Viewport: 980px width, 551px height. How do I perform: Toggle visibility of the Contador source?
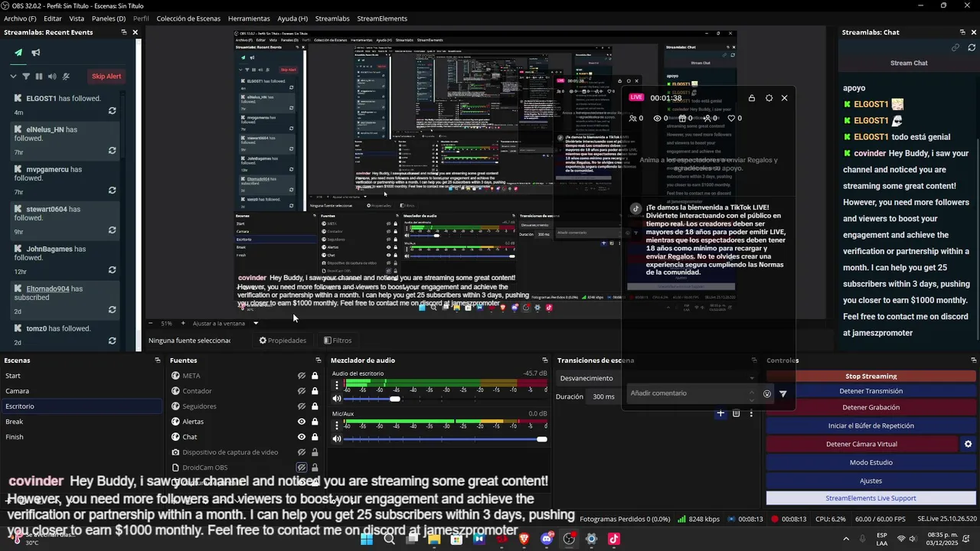pos(302,391)
